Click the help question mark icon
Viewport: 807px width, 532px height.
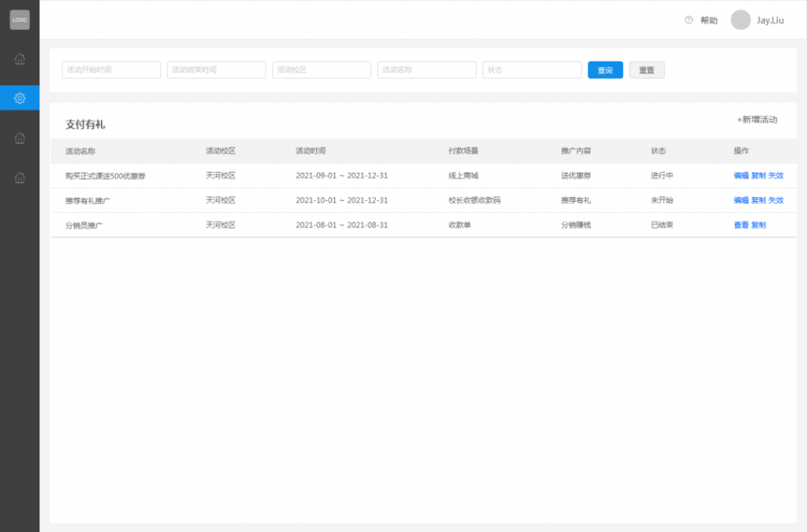pos(689,20)
